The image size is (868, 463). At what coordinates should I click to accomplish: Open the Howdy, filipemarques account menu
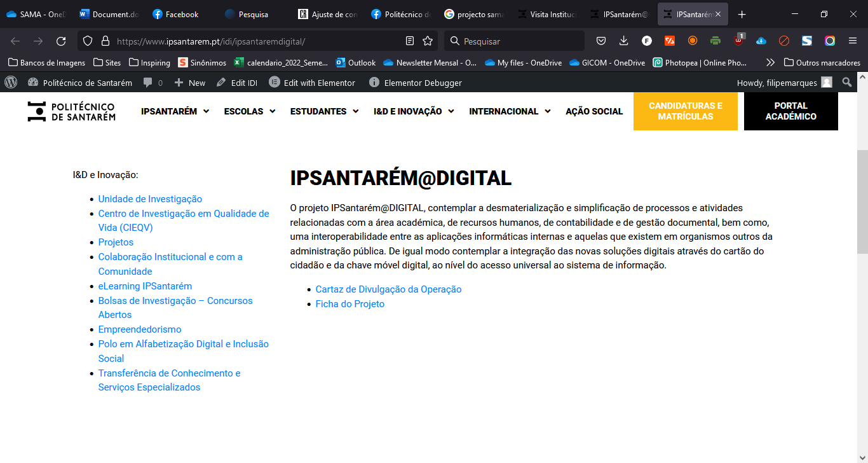(785, 83)
